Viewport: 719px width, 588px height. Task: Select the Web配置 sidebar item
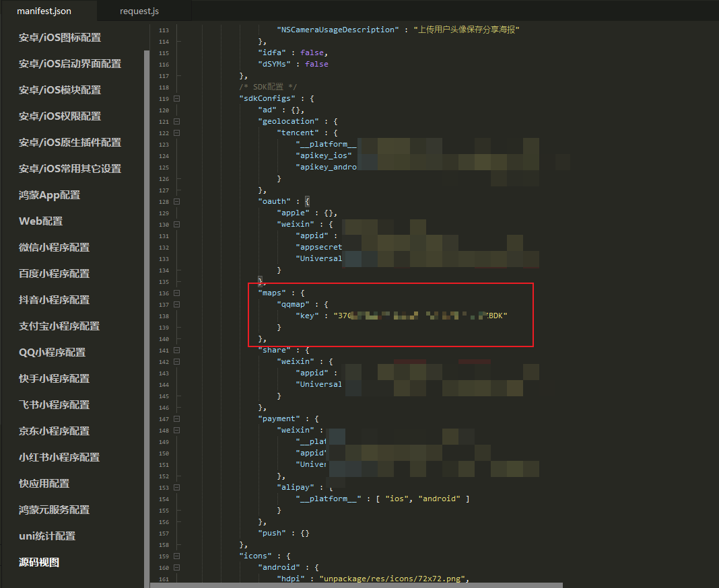(x=40, y=221)
